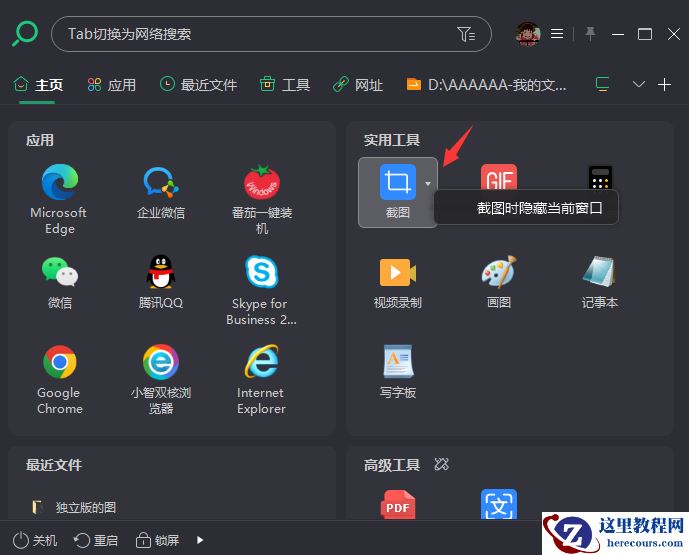Launch Microsoft Edge
Image resolution: width=689 pixels, height=555 pixels.
pyautogui.click(x=59, y=200)
